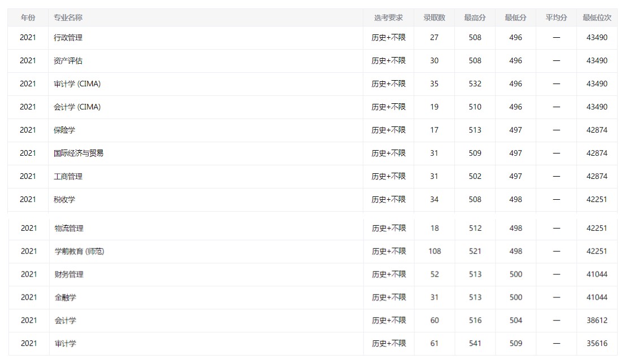
Task: Open the 会计学 (CIMA) major entry
Action: pos(77,107)
